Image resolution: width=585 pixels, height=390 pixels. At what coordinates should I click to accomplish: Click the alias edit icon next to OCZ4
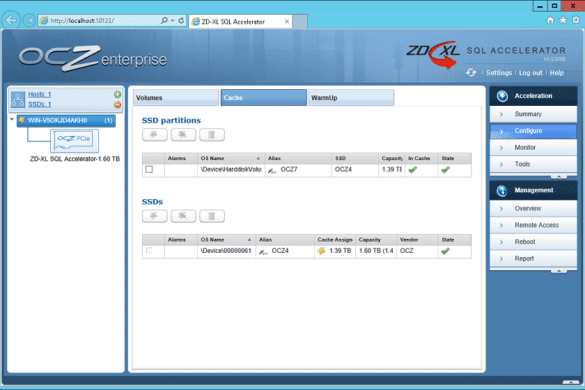point(263,252)
